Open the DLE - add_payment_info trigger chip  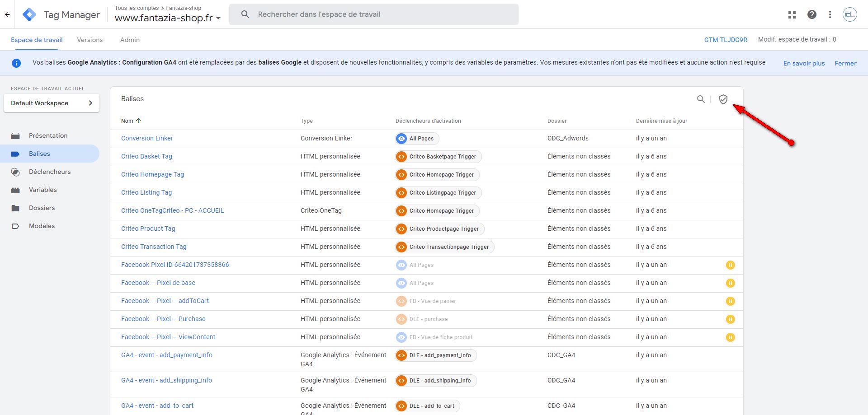pyautogui.click(x=436, y=355)
